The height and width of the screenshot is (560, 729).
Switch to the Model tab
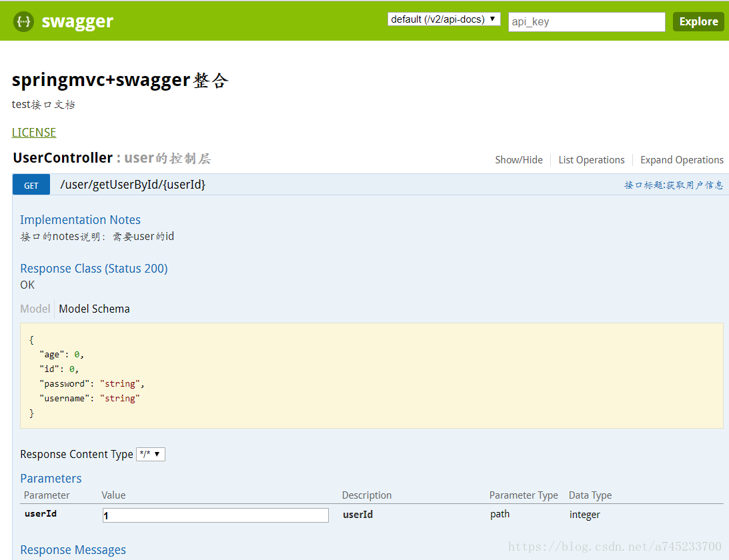pyautogui.click(x=35, y=309)
